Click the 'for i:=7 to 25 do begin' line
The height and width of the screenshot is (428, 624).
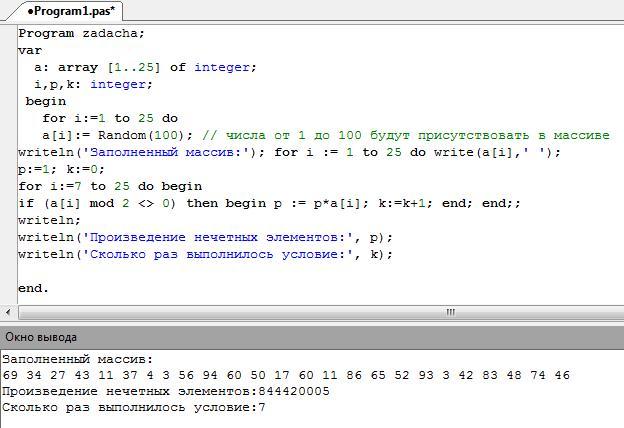(x=110, y=186)
